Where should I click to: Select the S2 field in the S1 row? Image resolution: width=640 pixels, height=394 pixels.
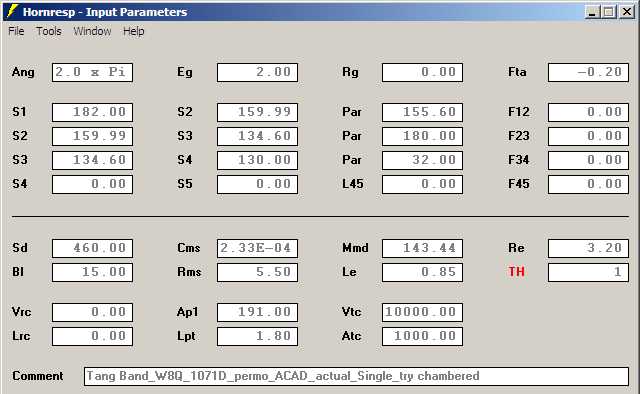258,112
